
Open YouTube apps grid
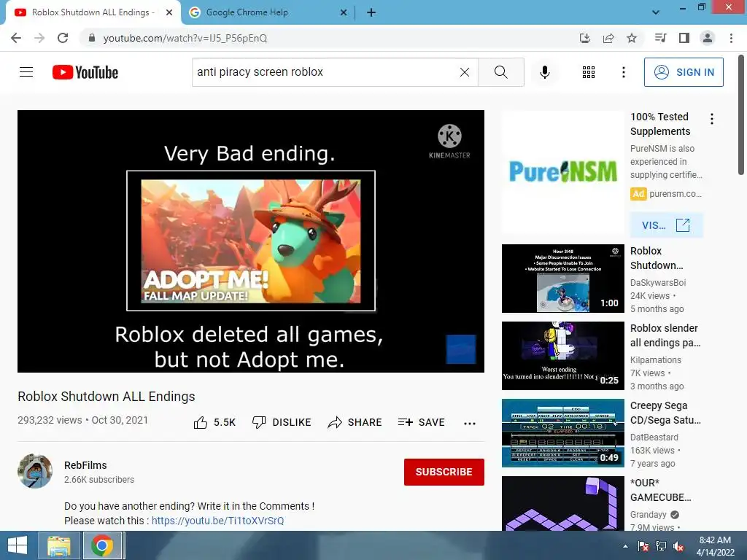(589, 72)
